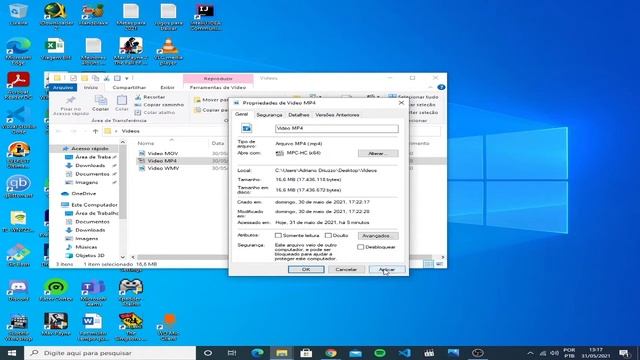640x360 pixels.
Task: Open Ferramentas de Vídeo ribbon tab
Action: pos(218,87)
